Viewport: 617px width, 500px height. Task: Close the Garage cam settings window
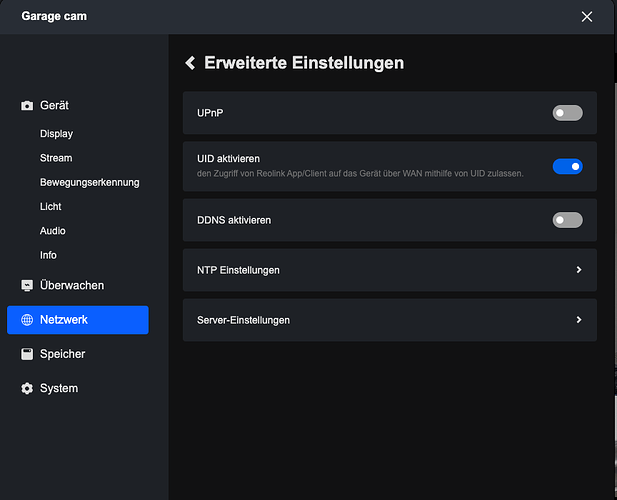(x=587, y=16)
